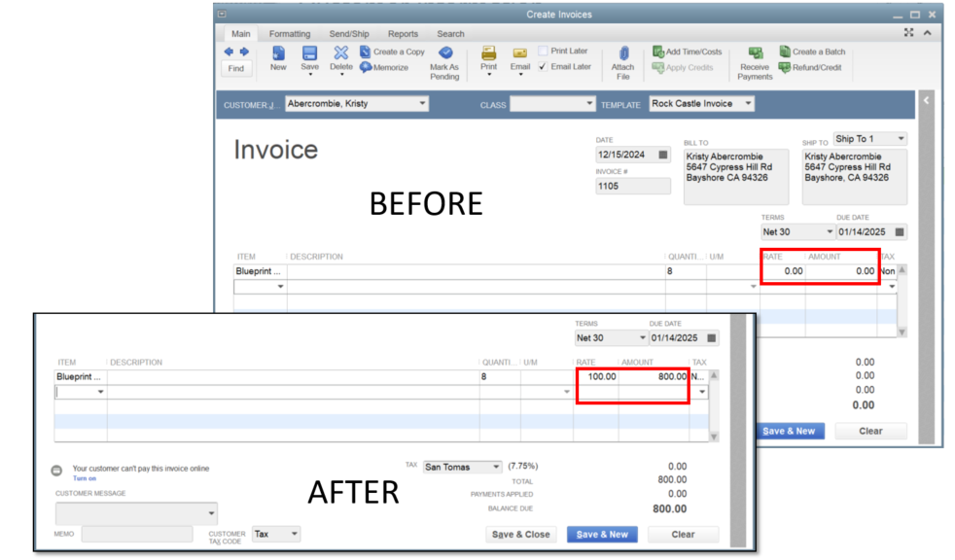Click the Save toolbar icon
Image resolution: width=955 pixels, height=560 pixels.
pyautogui.click(x=309, y=53)
